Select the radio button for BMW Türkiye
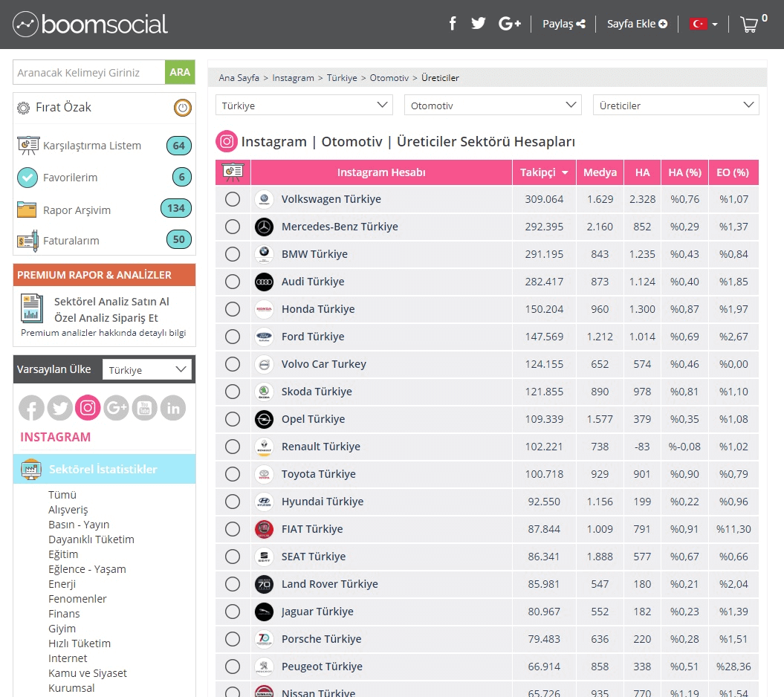This screenshot has height=697, width=784. point(233,254)
